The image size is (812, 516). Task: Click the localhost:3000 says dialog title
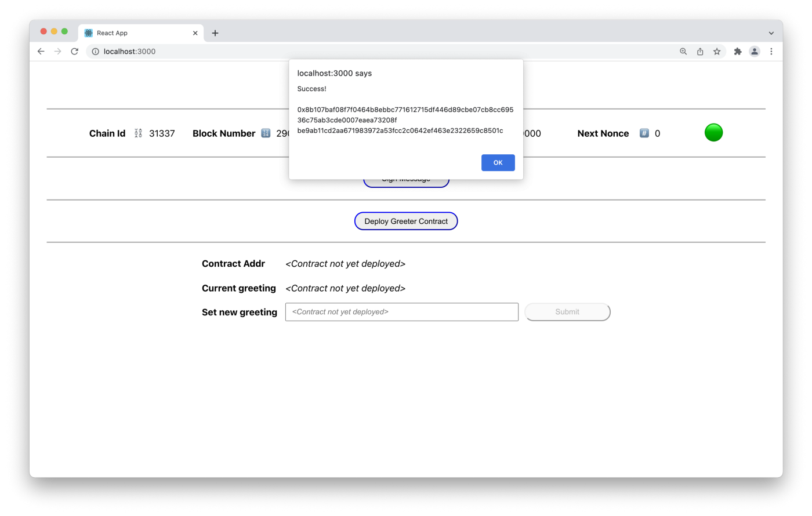[x=335, y=73]
